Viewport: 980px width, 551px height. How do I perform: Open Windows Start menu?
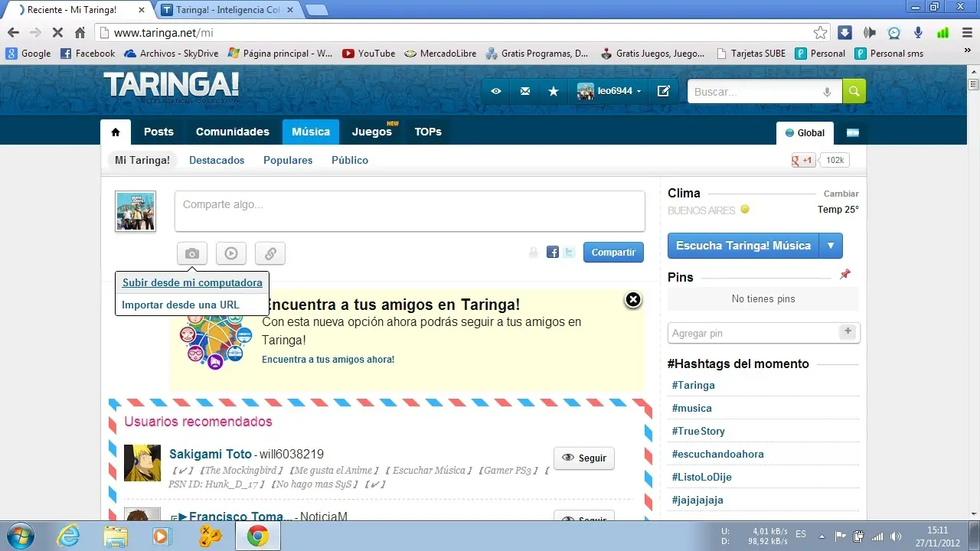point(21,536)
